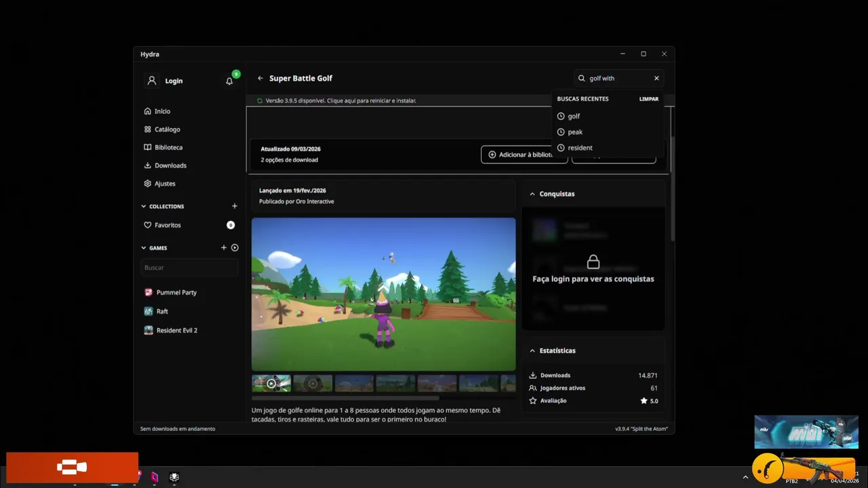This screenshot has width=868, height=488.
Task: Click the pink taskbar app icon
Action: pyautogui.click(x=155, y=477)
